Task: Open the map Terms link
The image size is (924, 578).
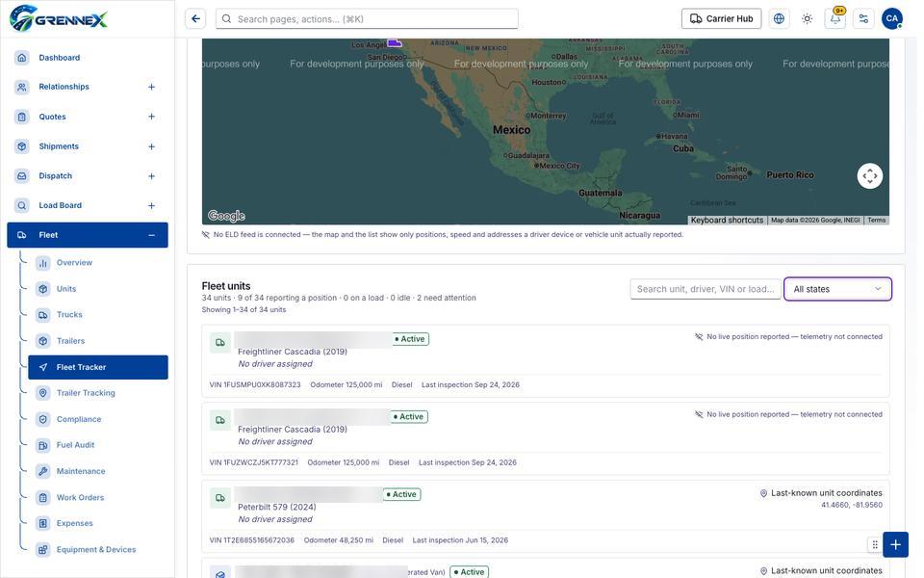Action: (x=876, y=220)
